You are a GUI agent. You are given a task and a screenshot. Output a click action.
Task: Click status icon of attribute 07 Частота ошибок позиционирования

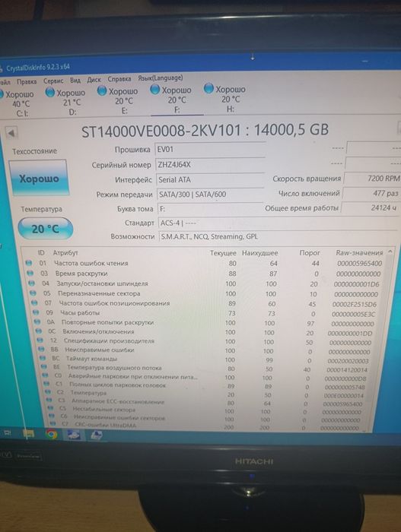coord(34,302)
